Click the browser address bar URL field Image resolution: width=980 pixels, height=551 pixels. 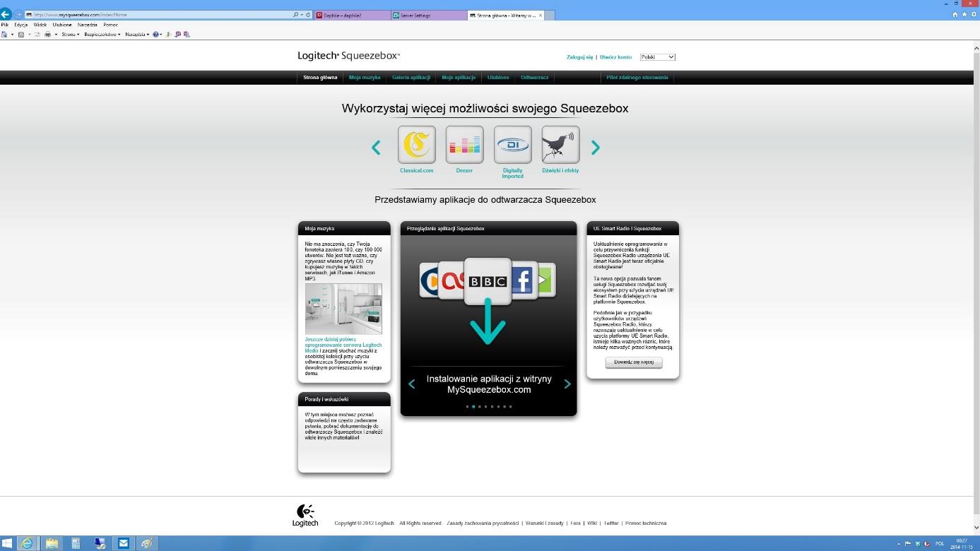(x=159, y=15)
